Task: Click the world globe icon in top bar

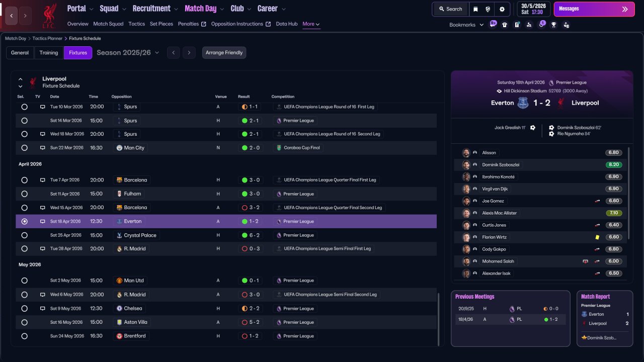Action: click(x=488, y=9)
